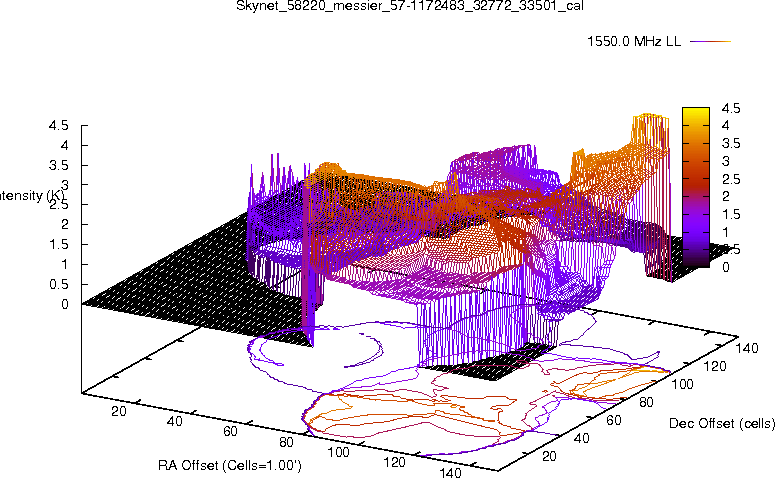Click value 1.5 on the color bar
Screen dimensions: 775x478
coord(731,214)
